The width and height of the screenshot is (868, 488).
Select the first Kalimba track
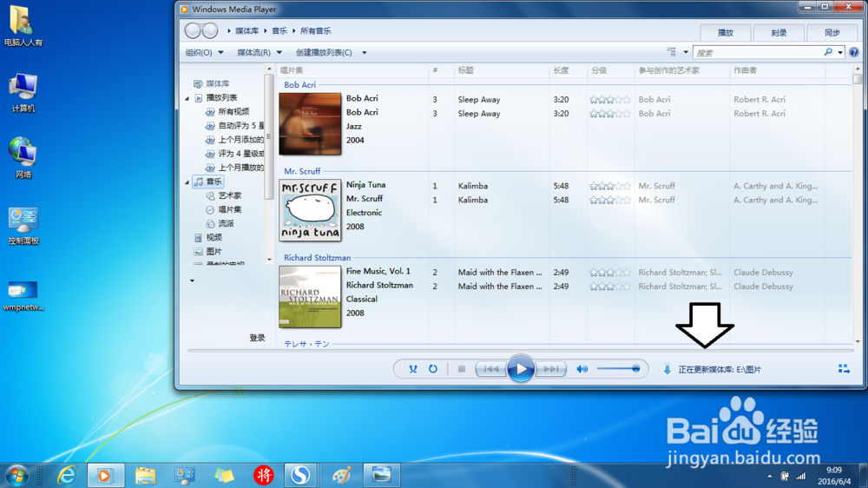(473, 186)
